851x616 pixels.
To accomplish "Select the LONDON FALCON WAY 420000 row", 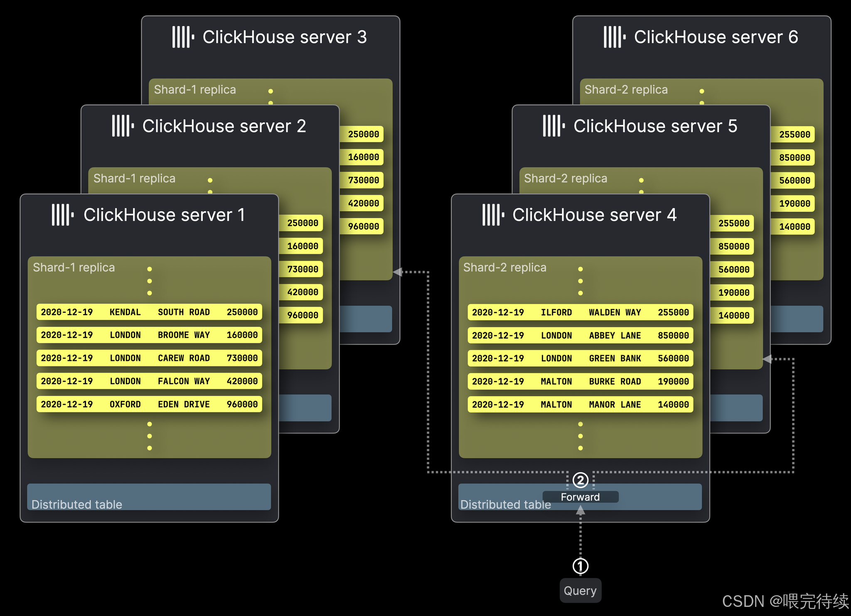I will tap(149, 381).
